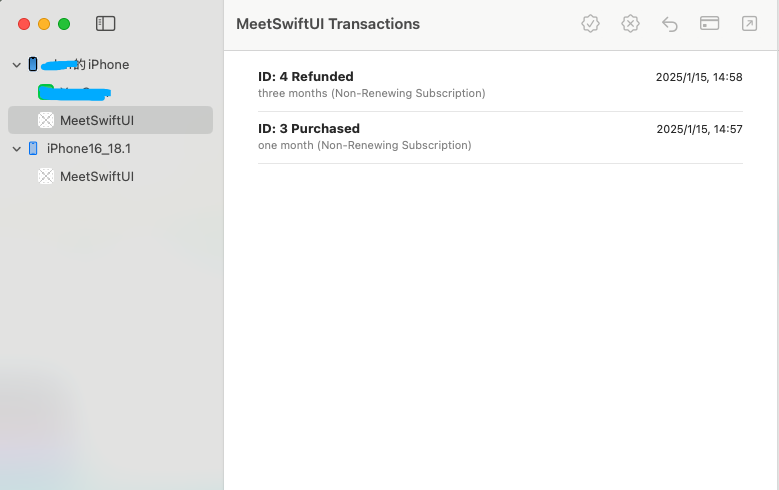Click the refund curved-arrow toolbar icon
The width and height of the screenshot is (779, 490).
click(x=670, y=24)
